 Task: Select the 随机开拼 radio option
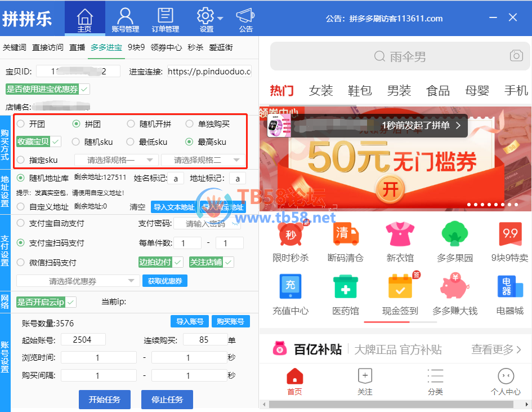(131, 123)
